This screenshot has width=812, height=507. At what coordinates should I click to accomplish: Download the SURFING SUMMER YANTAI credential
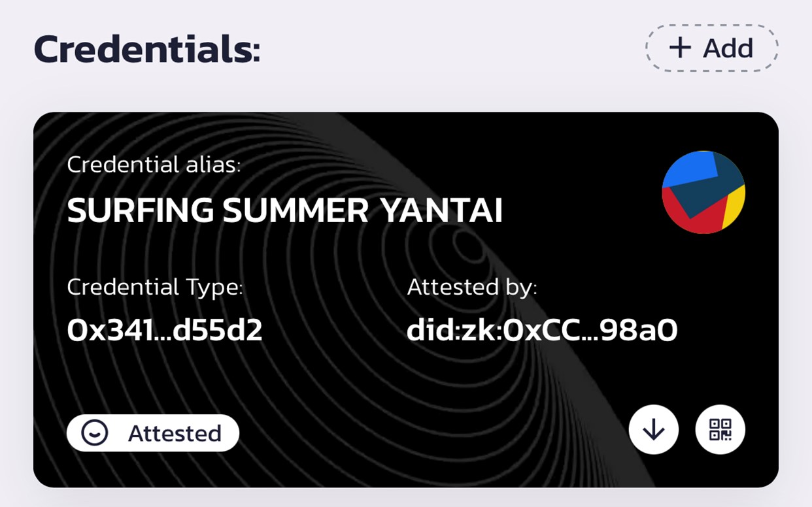click(x=654, y=429)
